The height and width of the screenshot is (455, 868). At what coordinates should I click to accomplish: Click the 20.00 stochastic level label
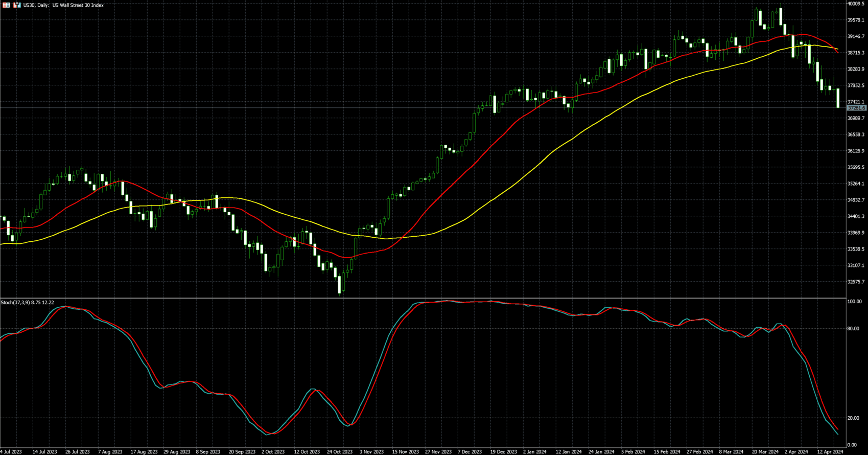click(x=853, y=418)
